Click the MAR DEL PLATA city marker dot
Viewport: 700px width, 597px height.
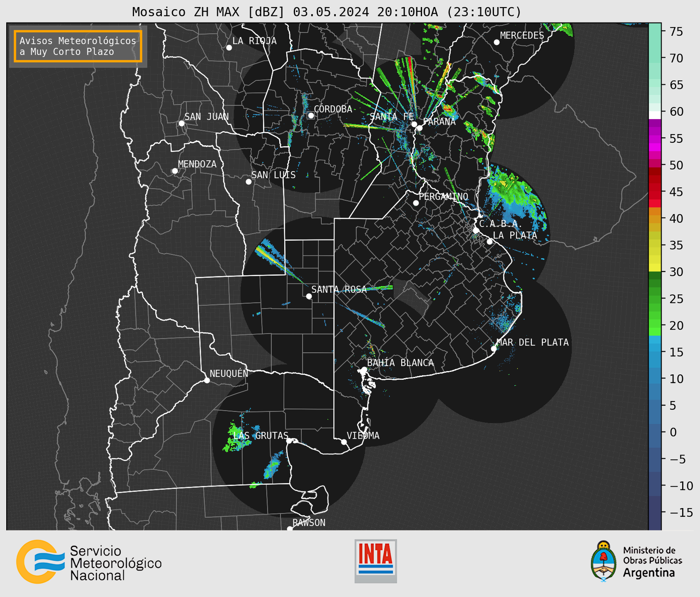coord(494,349)
